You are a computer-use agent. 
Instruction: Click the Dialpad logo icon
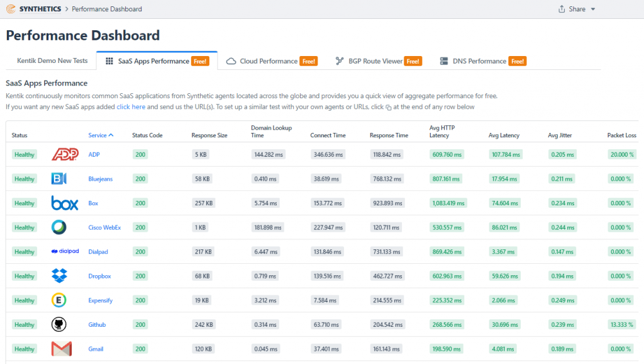(x=65, y=251)
